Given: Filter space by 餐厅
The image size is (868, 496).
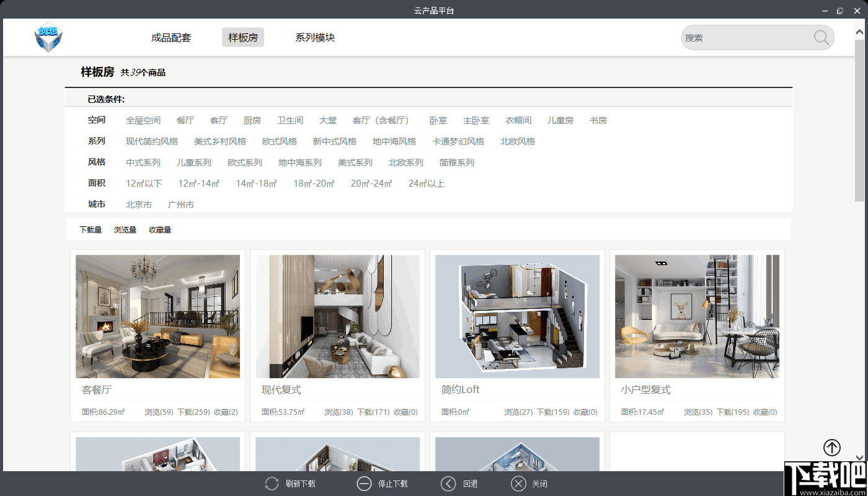Looking at the screenshot, I should (x=185, y=120).
